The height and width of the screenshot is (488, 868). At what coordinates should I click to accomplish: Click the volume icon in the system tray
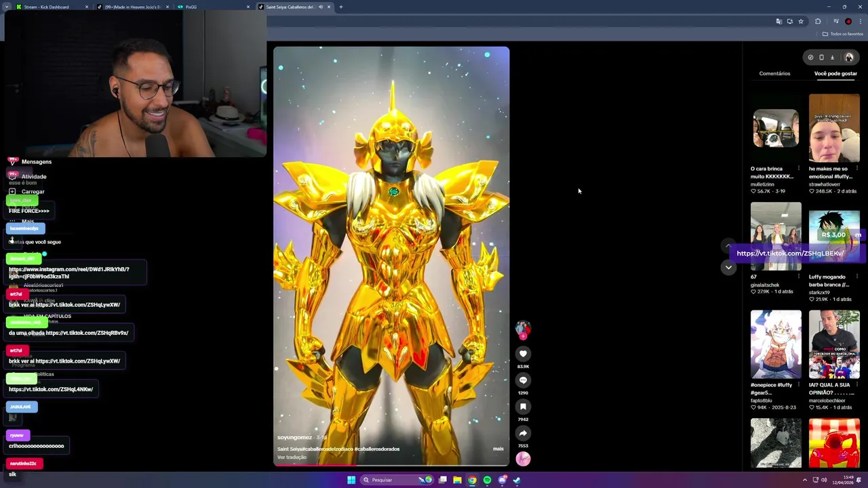click(x=823, y=480)
